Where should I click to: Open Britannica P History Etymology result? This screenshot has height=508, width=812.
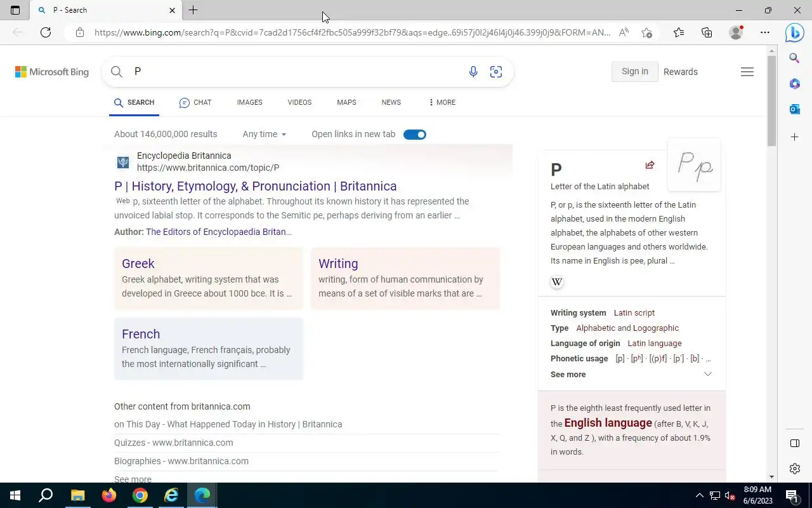coord(256,186)
